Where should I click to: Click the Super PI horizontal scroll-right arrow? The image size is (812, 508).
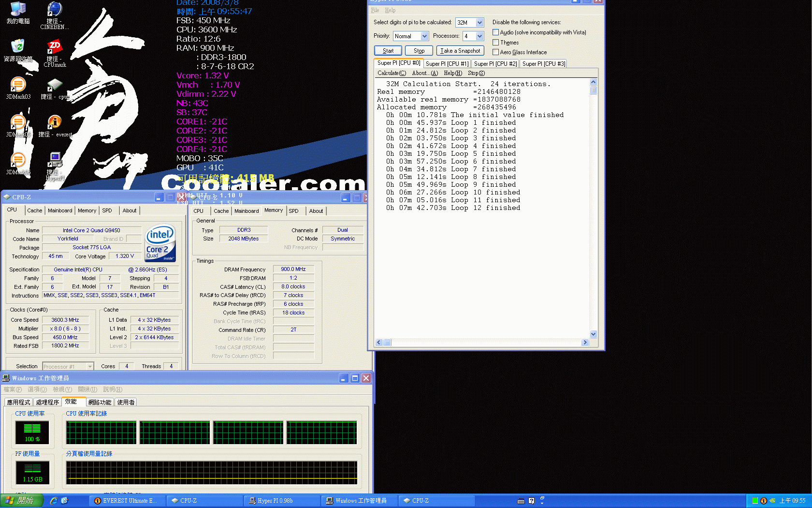click(585, 343)
